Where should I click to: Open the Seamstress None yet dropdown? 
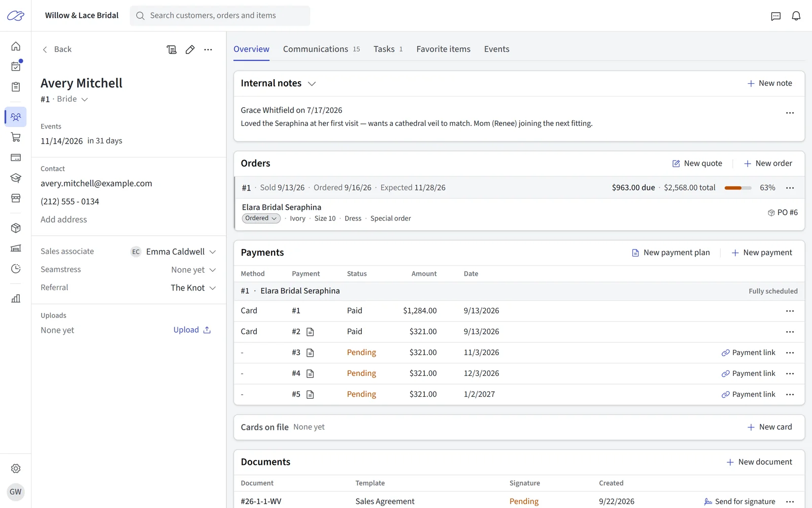193,270
